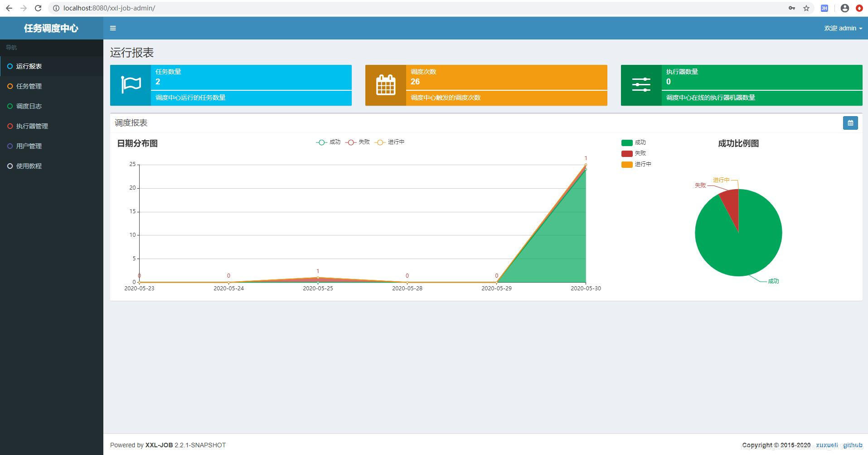Click the white circle icon beside 使用教程
This screenshot has height=455, width=868.
coord(10,166)
